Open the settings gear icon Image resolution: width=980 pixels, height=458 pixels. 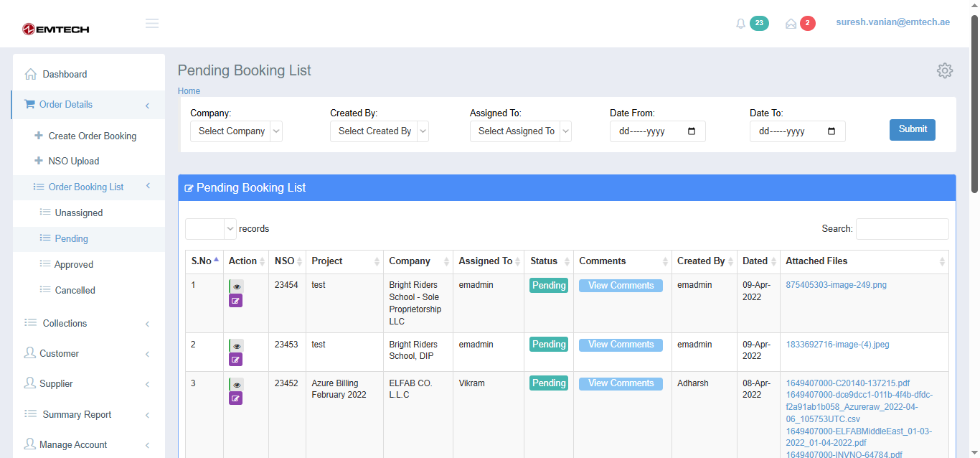coord(944,70)
